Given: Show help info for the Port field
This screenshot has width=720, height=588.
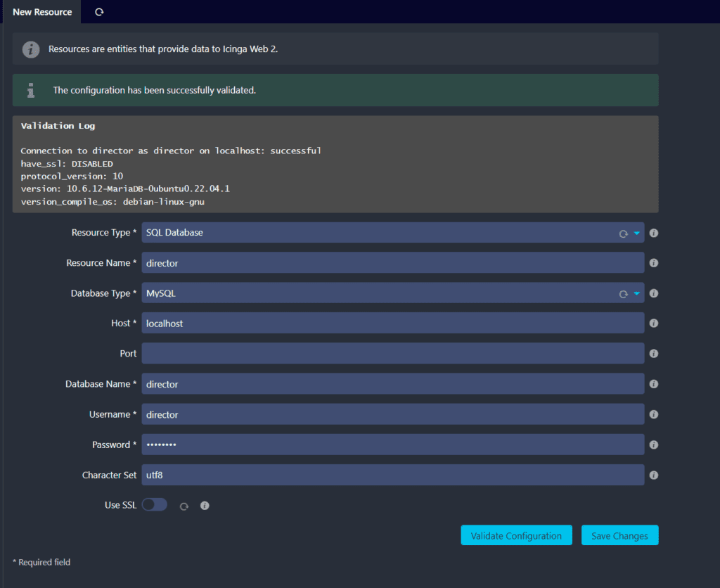Looking at the screenshot, I should click(653, 354).
